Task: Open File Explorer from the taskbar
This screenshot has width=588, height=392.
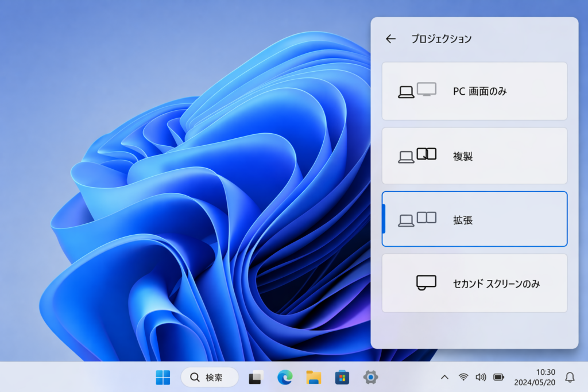Action: coord(314,378)
